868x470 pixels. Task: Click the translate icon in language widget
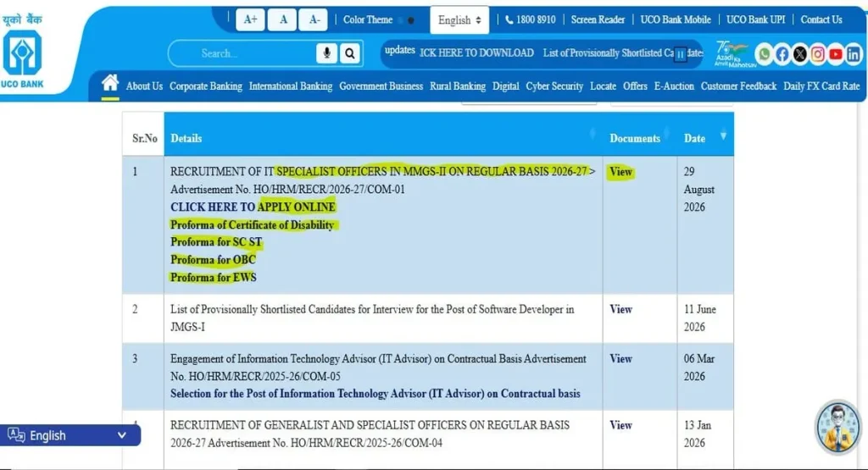pyautogui.click(x=16, y=435)
